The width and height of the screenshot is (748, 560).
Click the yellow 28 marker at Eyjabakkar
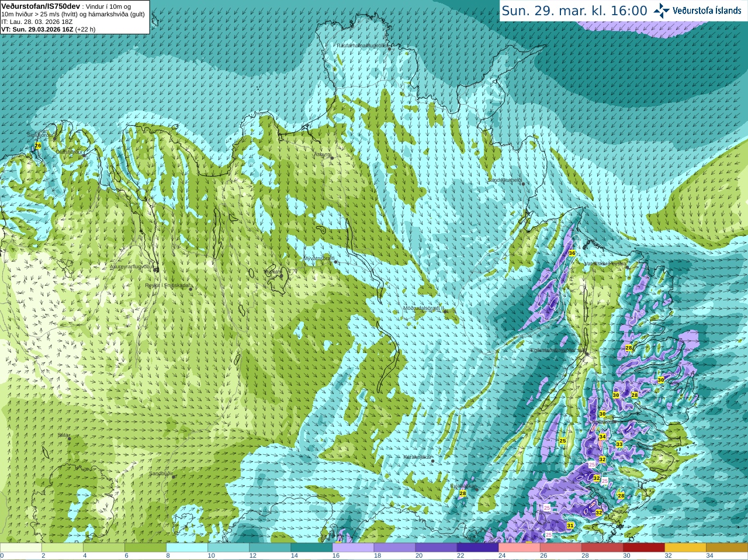pos(463,494)
